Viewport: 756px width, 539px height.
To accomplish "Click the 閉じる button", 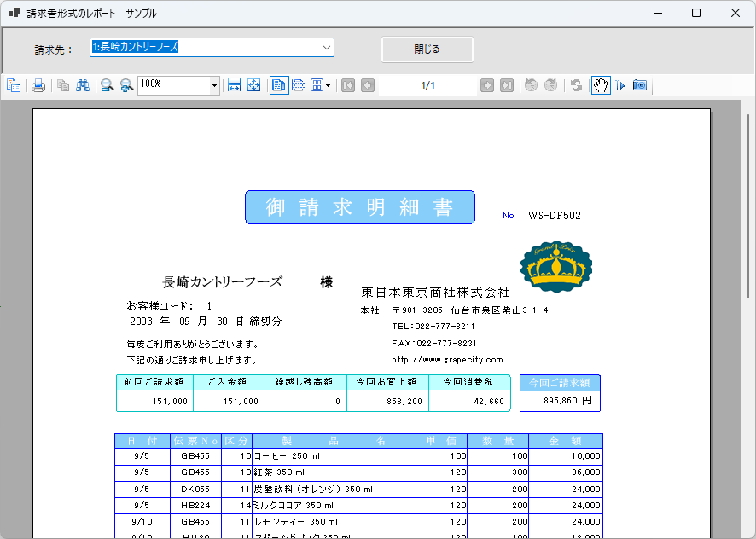I will (x=427, y=49).
